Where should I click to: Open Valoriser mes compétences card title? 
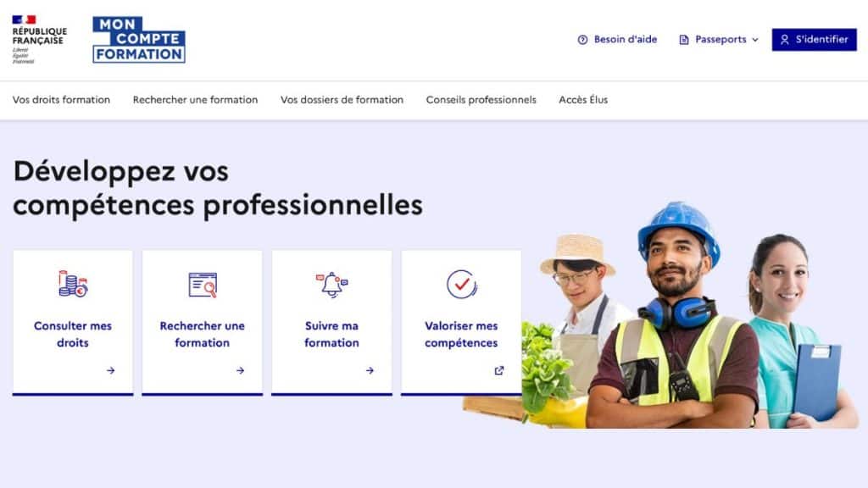[461, 334]
